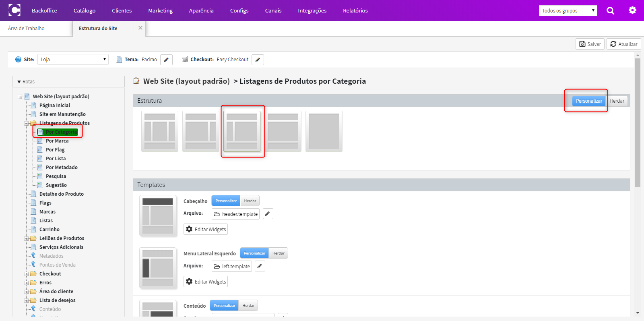
Task: Expand the Lista de desejos node
Action: pos(26,300)
